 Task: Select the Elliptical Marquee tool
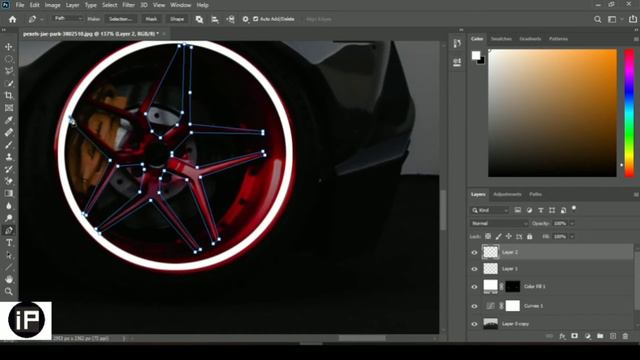click(x=9, y=59)
